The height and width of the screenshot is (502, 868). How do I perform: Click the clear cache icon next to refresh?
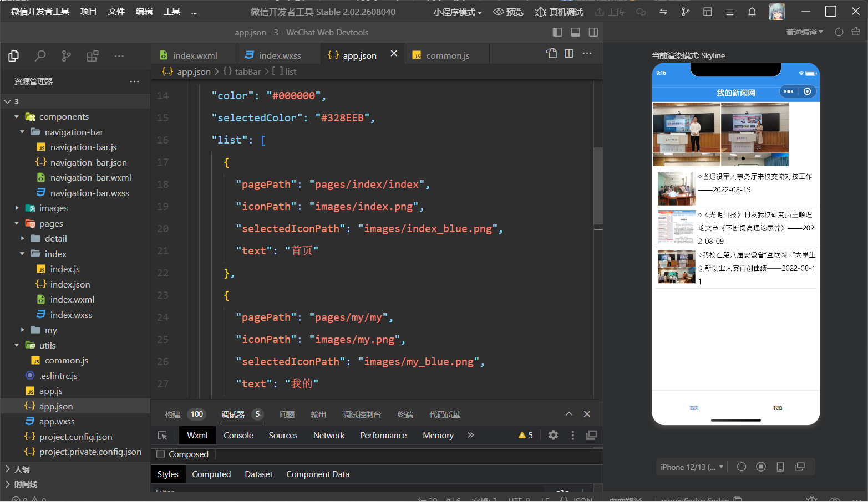point(856,32)
